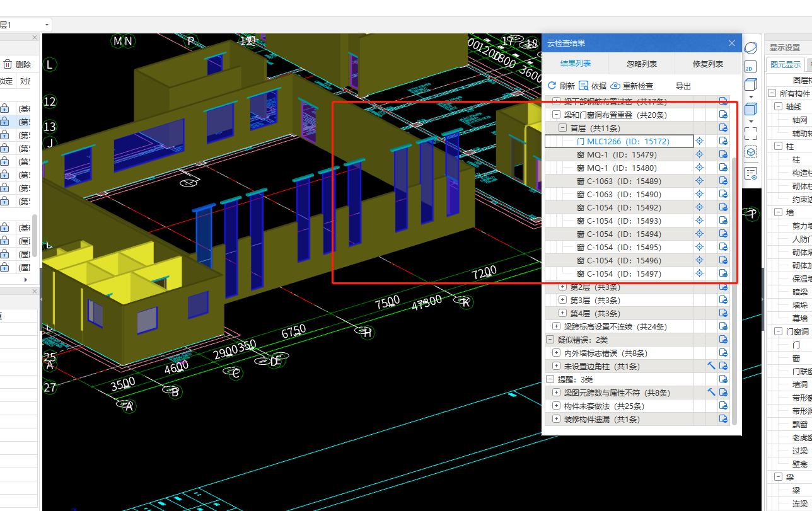This screenshot has width=812, height=511.
Task: Switch to the 修复列表 tab
Action: 708,64
